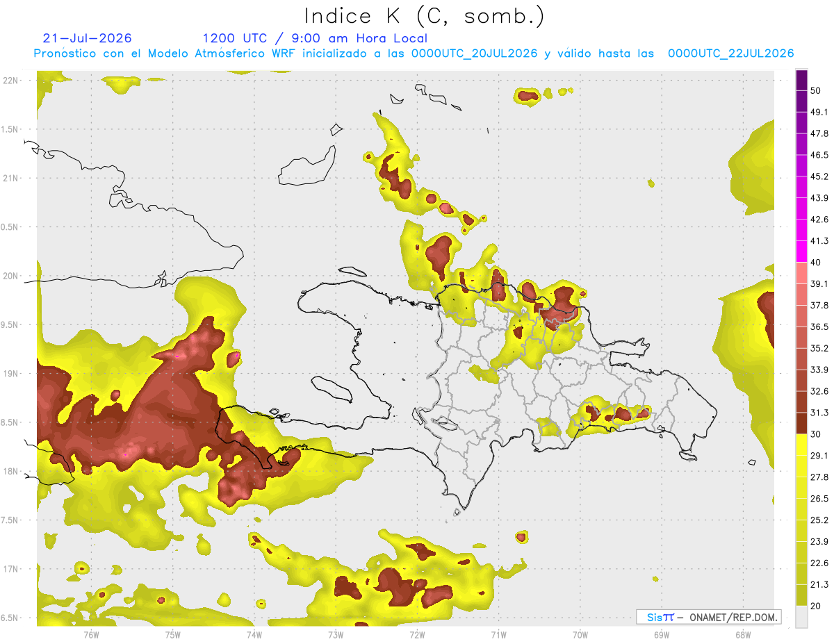Image resolution: width=834 pixels, height=644 pixels.
Task: Click colorbar label '26.5'
Action: click(x=819, y=499)
